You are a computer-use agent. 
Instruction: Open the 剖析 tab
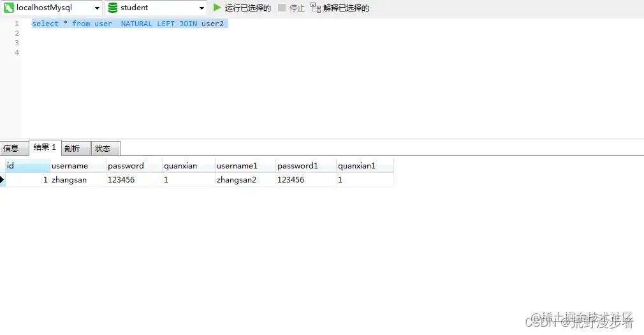point(76,149)
